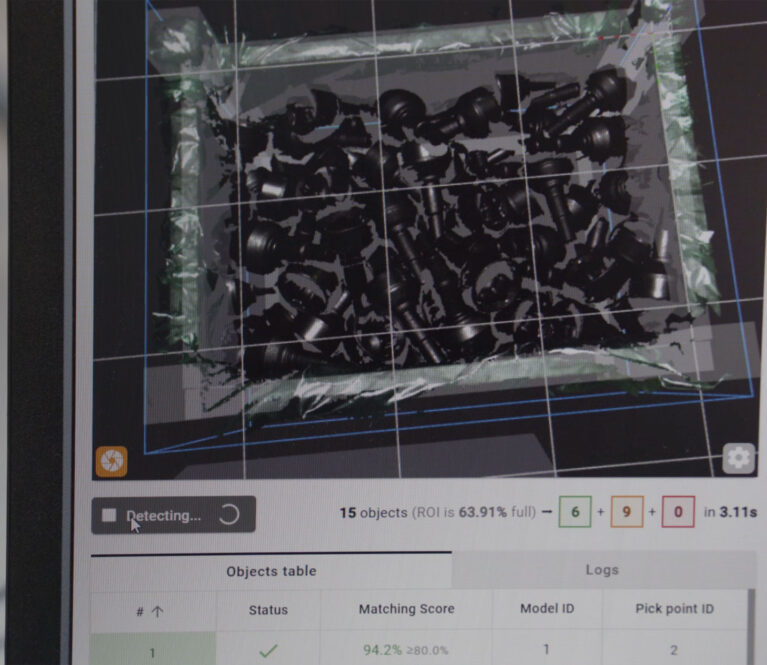Switch to the Objects table tab
767x665 pixels.
271,571
